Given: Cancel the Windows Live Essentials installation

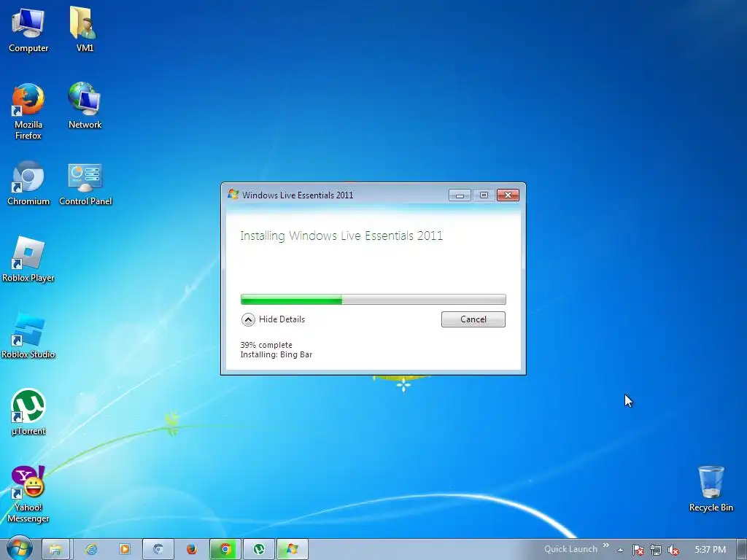Looking at the screenshot, I should pos(473,319).
